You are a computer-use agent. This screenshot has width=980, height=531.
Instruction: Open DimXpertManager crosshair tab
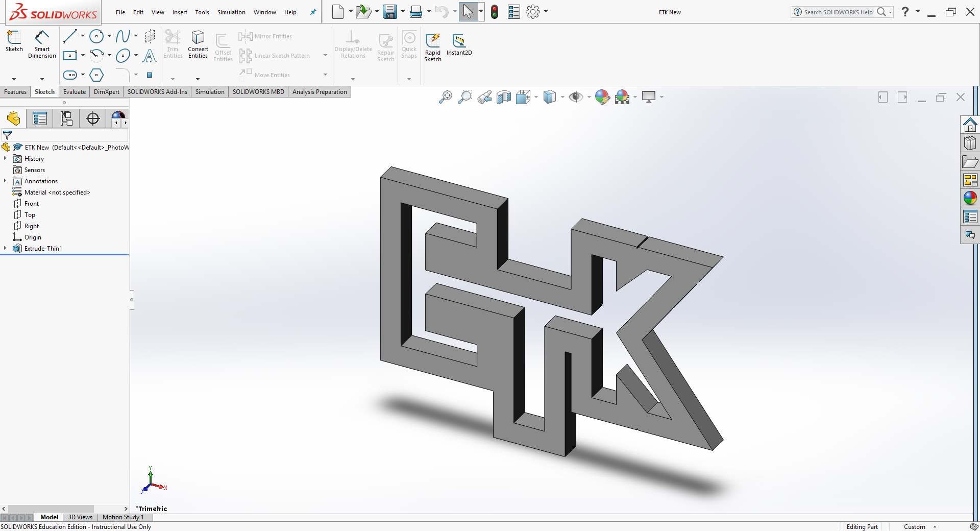click(x=93, y=118)
